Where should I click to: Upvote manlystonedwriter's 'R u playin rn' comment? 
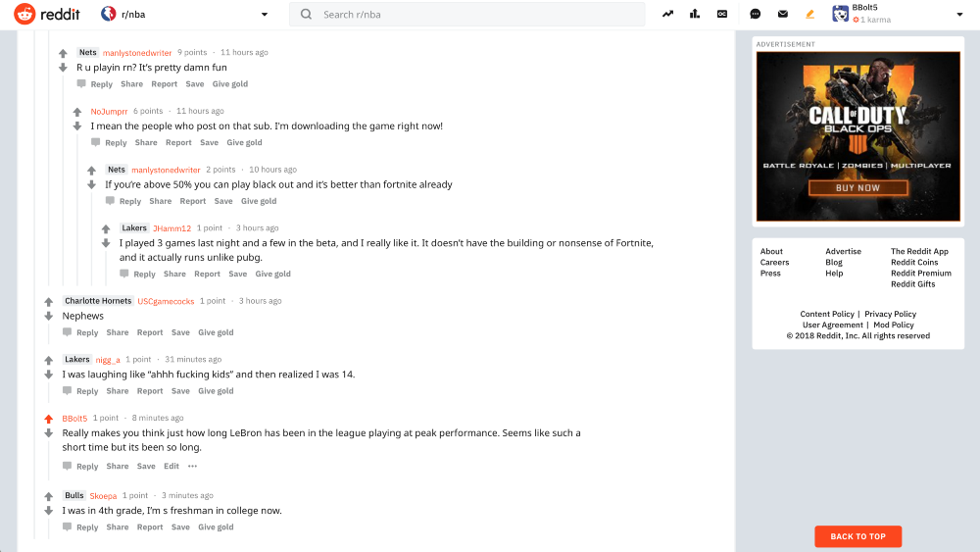63,54
